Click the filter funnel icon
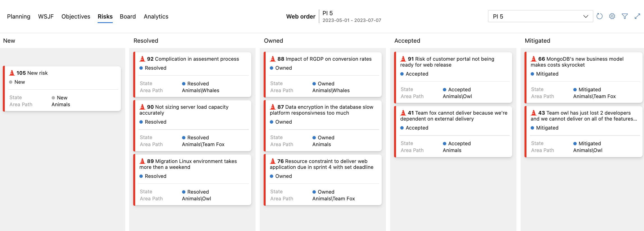The height and width of the screenshot is (231, 644). [625, 16]
